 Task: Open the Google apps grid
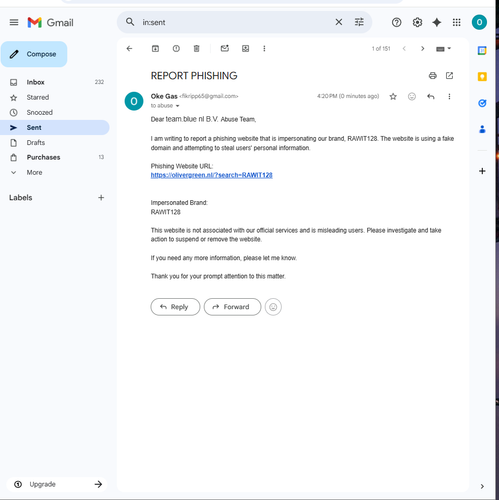click(x=457, y=22)
